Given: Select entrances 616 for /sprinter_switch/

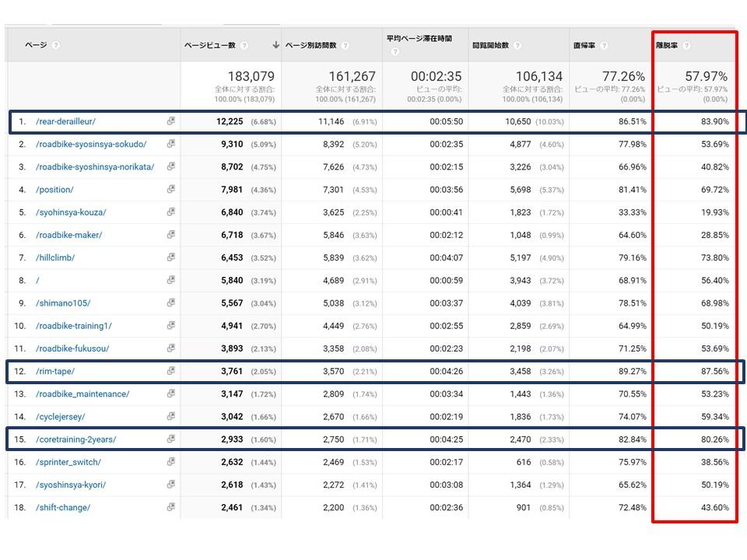Looking at the screenshot, I should pyautogui.click(x=524, y=462).
